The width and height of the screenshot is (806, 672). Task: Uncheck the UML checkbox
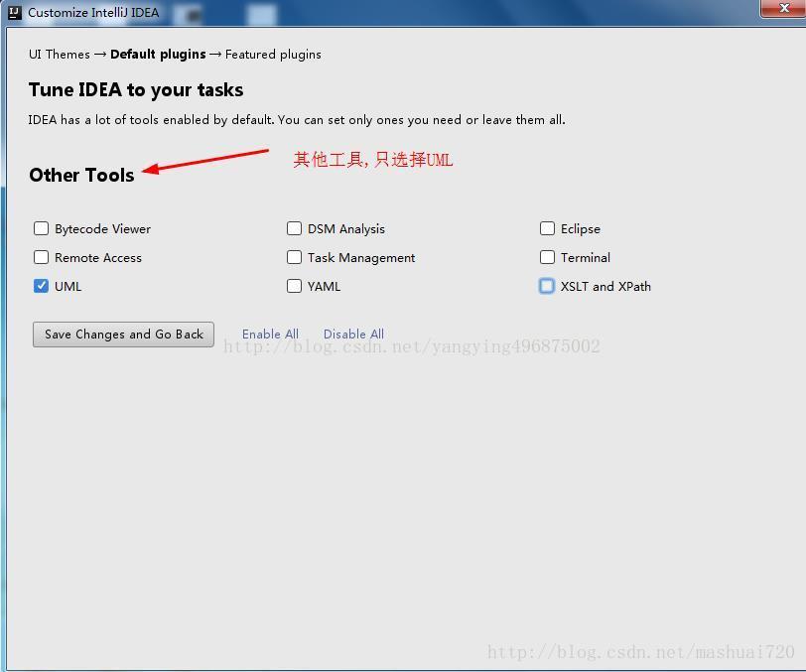coord(41,286)
